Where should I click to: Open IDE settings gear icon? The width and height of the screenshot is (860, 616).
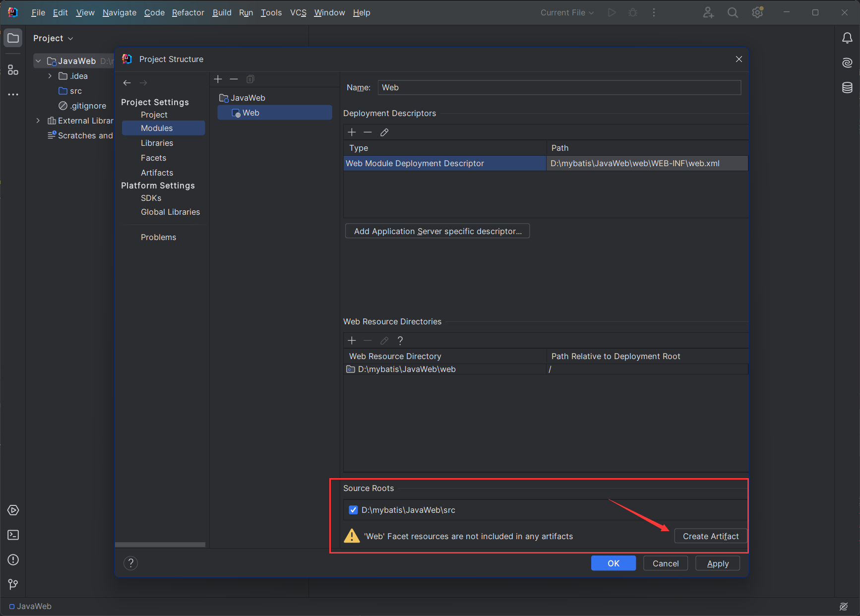[757, 13]
